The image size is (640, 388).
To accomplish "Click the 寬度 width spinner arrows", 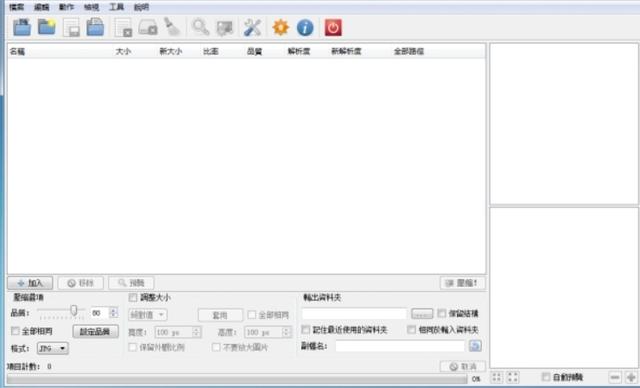I will pyautogui.click(x=196, y=332).
